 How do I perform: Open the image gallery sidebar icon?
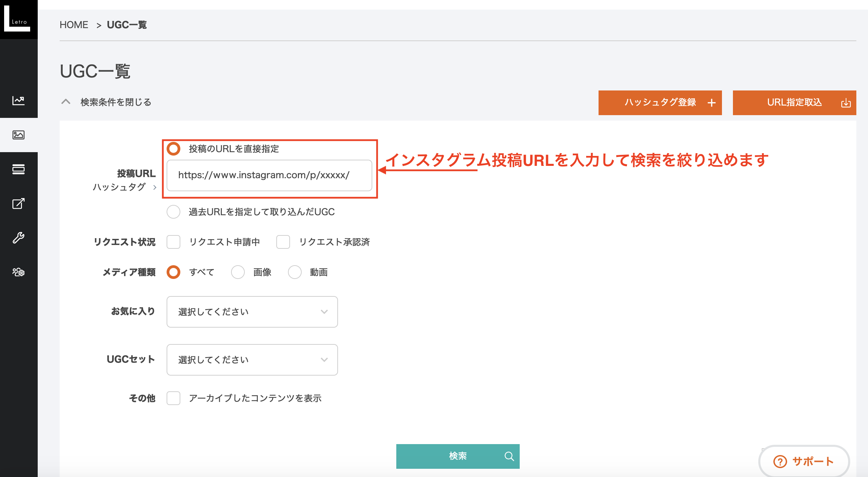coord(19,135)
